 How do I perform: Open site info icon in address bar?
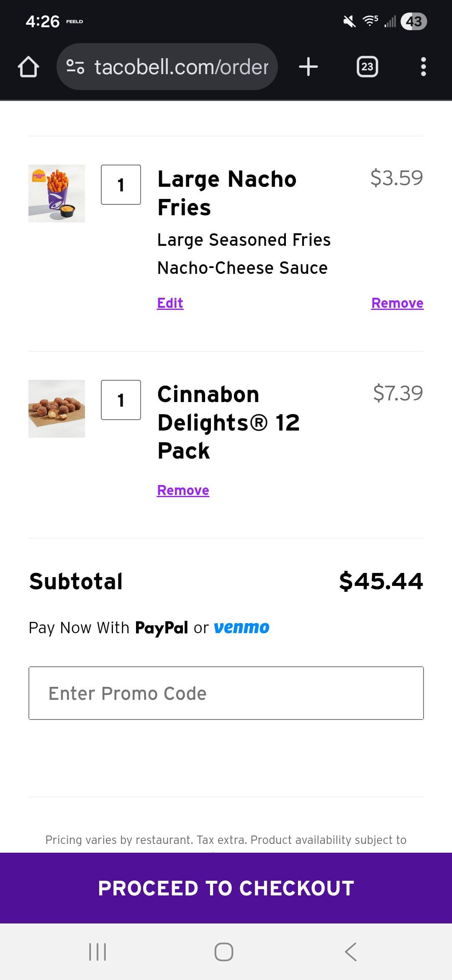click(x=75, y=67)
